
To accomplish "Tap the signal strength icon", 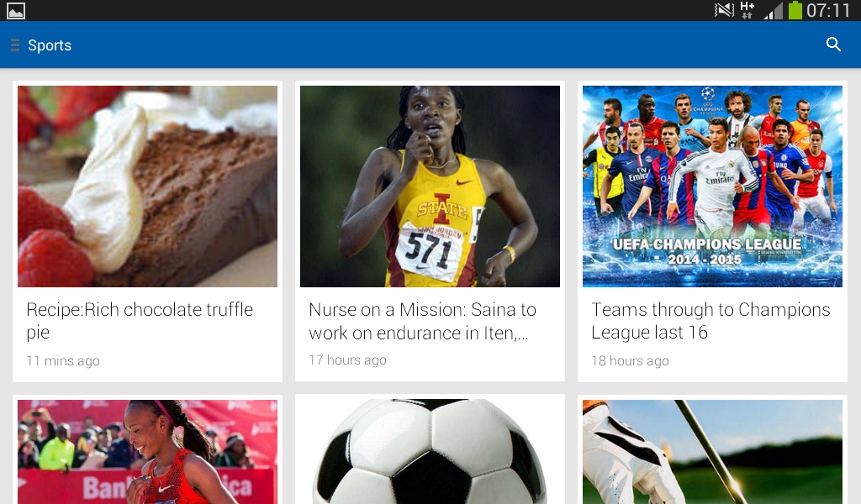I will click(774, 10).
